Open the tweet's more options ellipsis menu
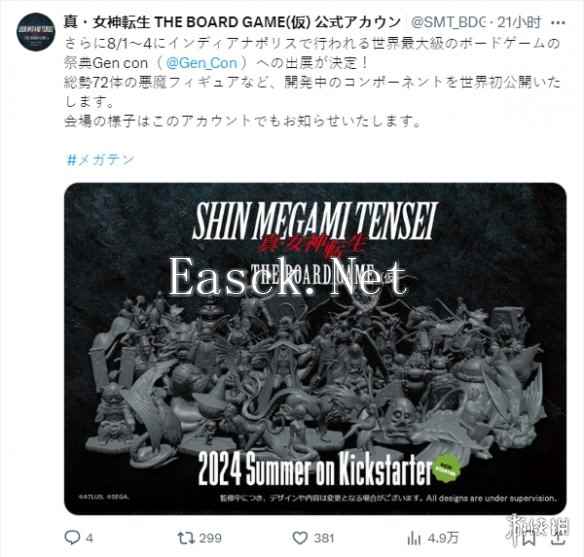 pos(558,23)
